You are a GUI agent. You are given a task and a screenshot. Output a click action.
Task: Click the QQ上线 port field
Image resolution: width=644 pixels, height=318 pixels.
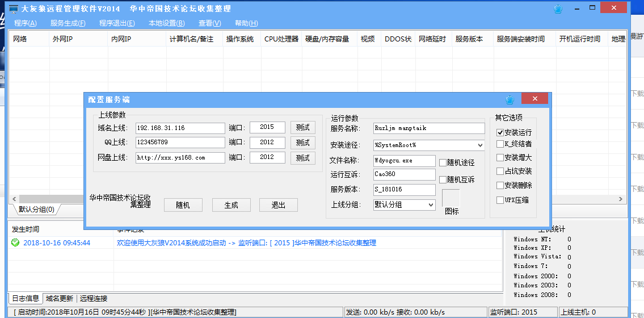click(267, 143)
